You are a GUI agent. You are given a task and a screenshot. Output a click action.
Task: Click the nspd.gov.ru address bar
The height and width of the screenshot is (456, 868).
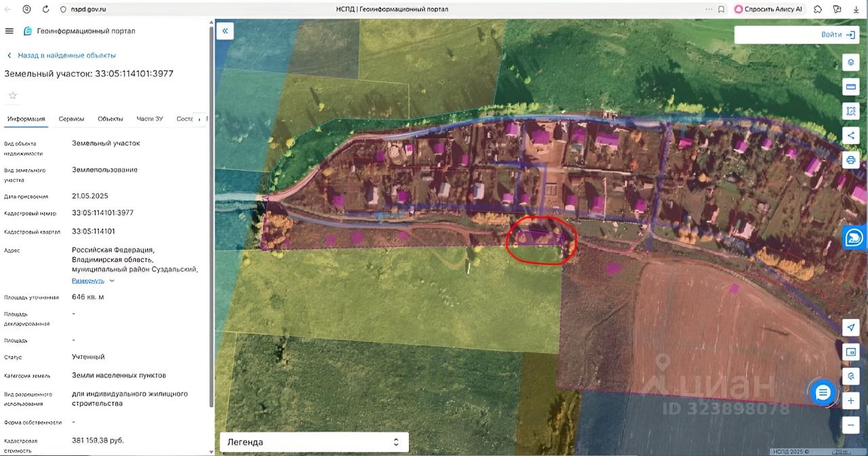88,9
